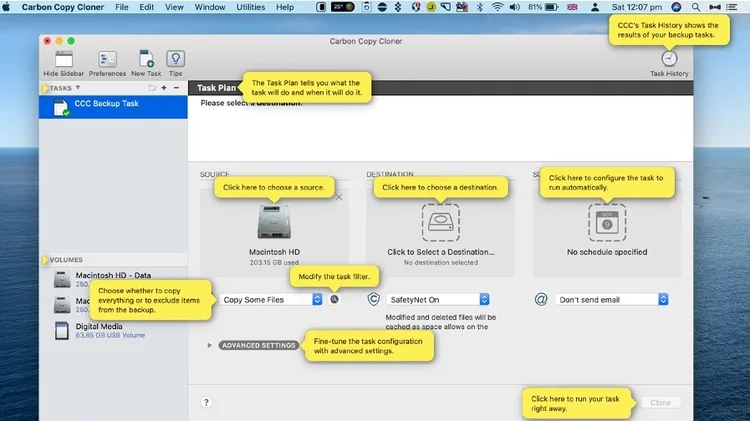This screenshot has height=421, width=750.
Task: Open the View menu
Action: pyautogui.click(x=174, y=7)
